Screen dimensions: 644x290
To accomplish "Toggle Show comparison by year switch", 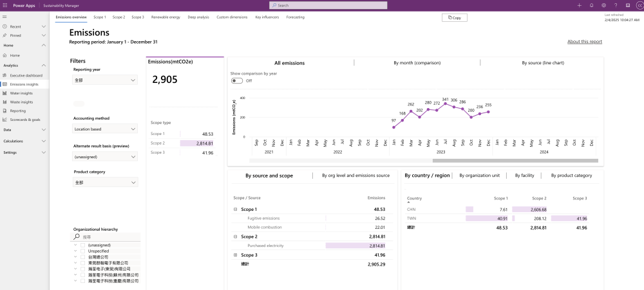I will pyautogui.click(x=237, y=81).
